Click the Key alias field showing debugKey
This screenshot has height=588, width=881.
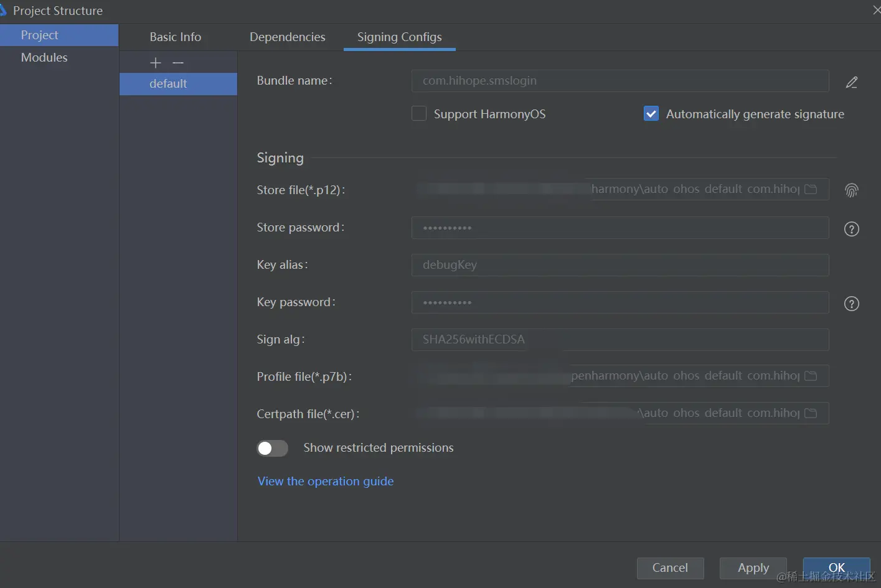pyautogui.click(x=620, y=265)
